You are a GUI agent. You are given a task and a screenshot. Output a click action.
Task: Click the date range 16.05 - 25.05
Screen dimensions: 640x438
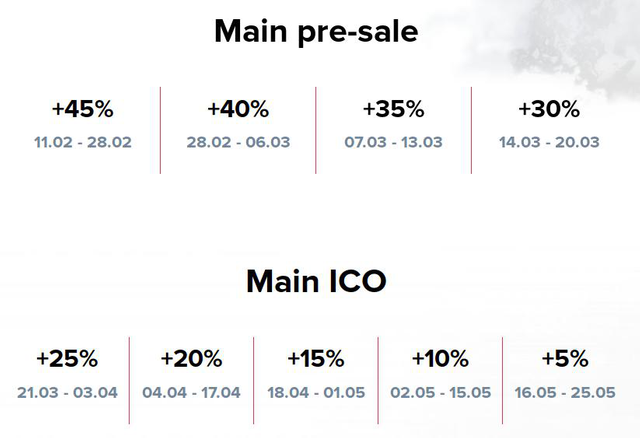pos(565,392)
